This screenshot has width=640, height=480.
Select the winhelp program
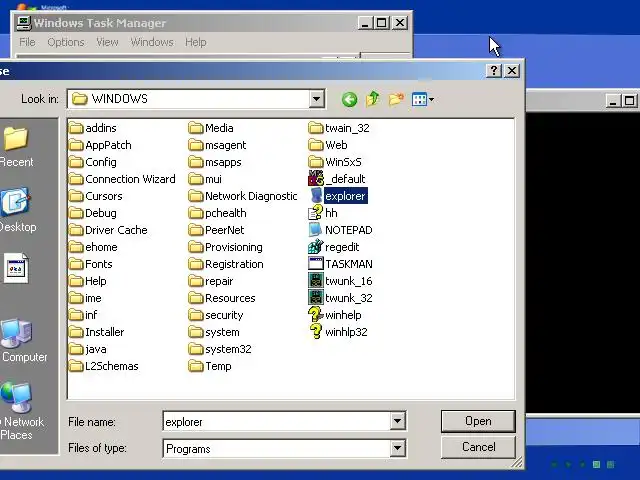[335, 315]
